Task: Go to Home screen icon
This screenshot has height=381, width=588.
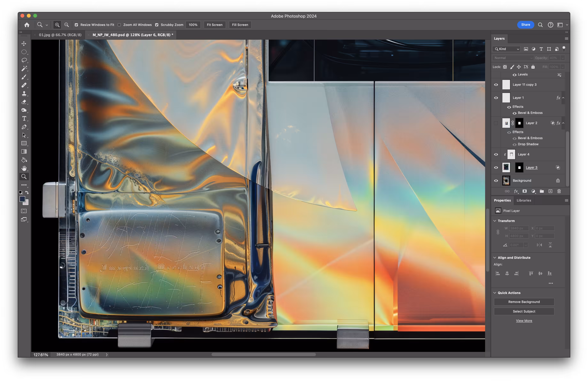Action: 27,25
